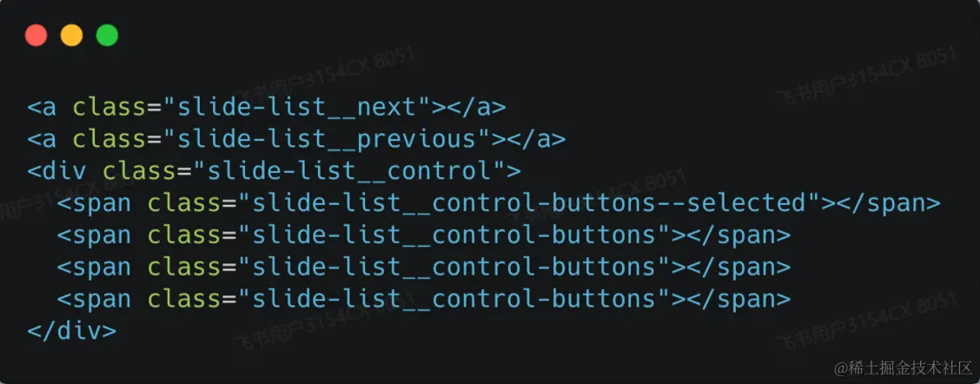Click the third span's class value
The height and width of the screenshot is (384, 980).
pyautogui.click(x=454, y=267)
